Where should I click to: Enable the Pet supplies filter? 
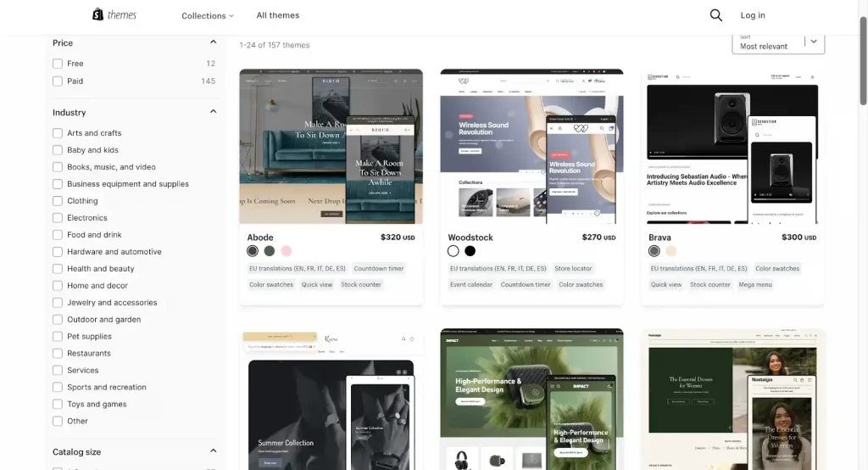point(58,337)
